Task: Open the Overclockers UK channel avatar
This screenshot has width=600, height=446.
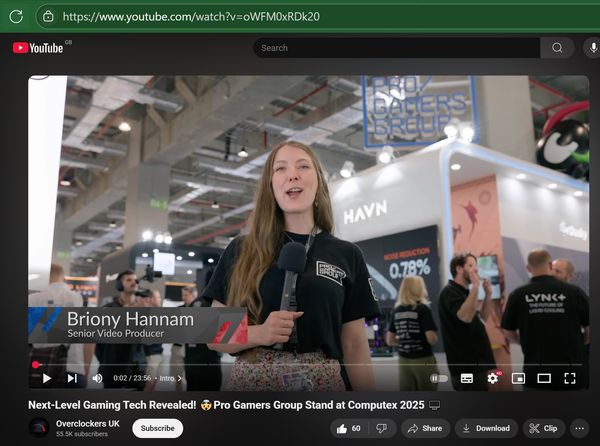Action: pos(39,428)
